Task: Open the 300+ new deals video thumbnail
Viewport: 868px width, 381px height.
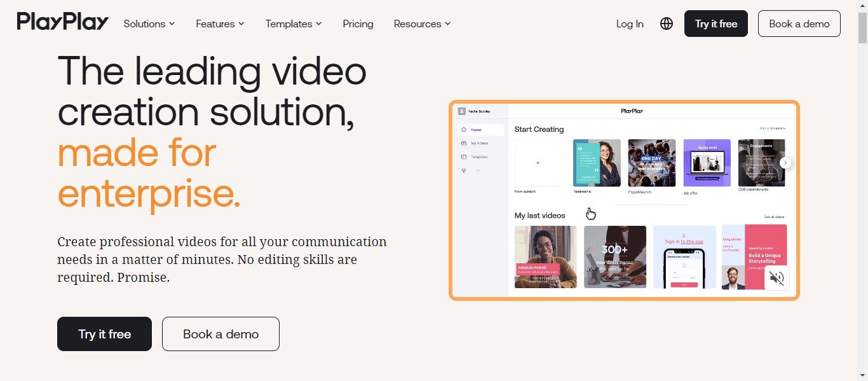Action: (x=615, y=257)
